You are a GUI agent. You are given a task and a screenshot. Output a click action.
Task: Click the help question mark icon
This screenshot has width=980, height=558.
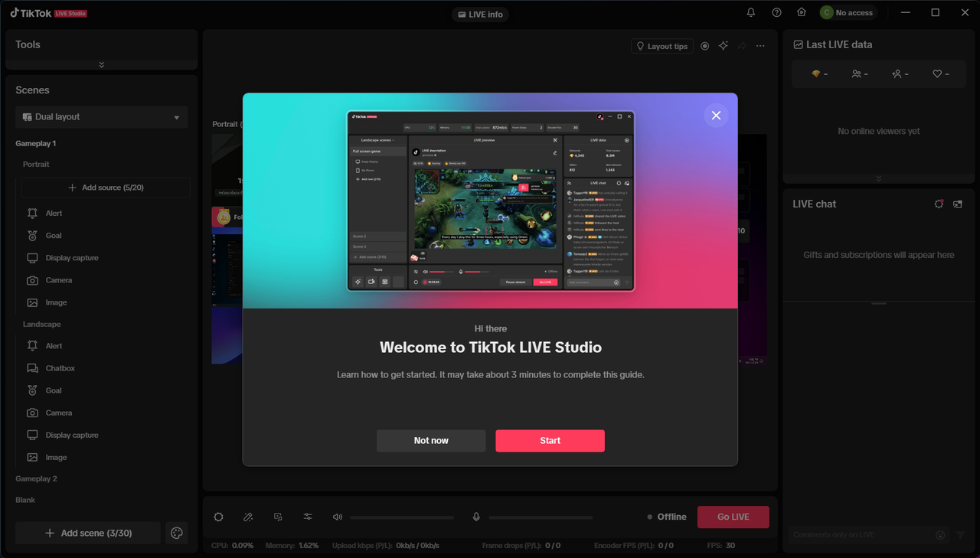pyautogui.click(x=776, y=12)
